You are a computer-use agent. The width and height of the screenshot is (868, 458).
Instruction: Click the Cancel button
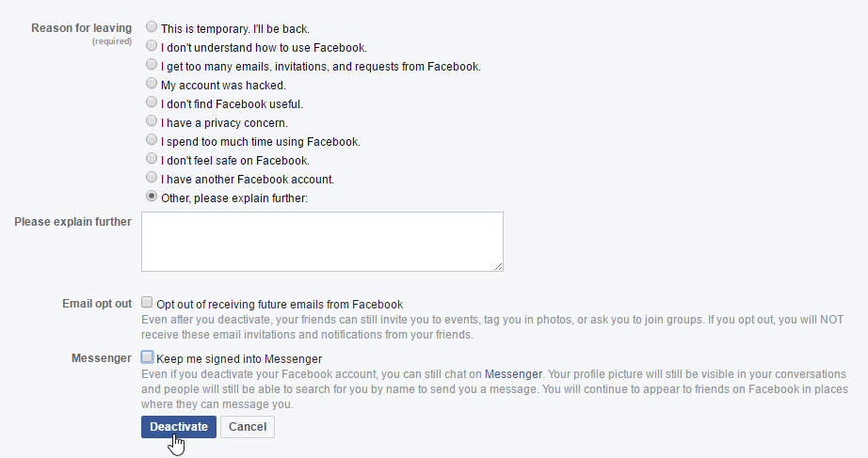248,427
